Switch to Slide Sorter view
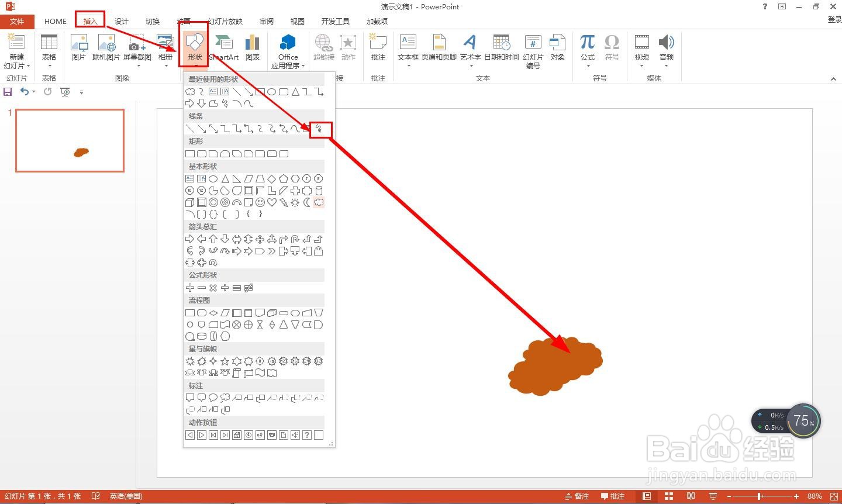This screenshot has height=504, width=842. click(669, 496)
